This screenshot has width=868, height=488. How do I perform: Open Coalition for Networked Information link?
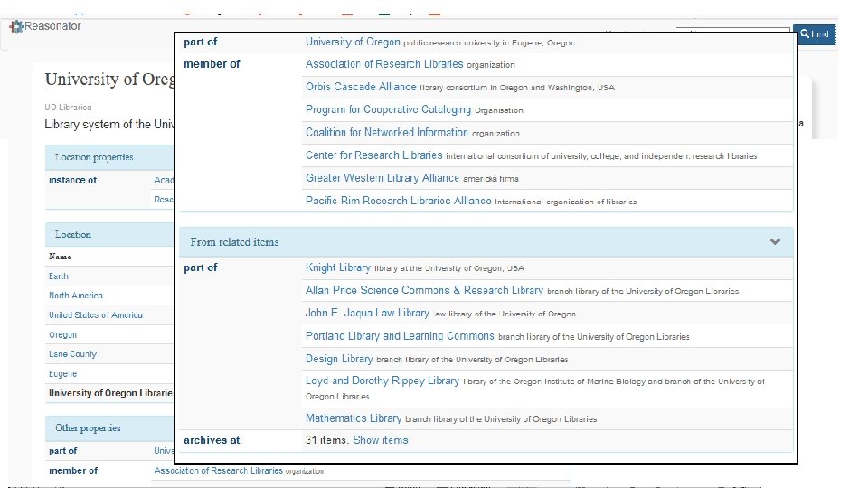coord(387,132)
